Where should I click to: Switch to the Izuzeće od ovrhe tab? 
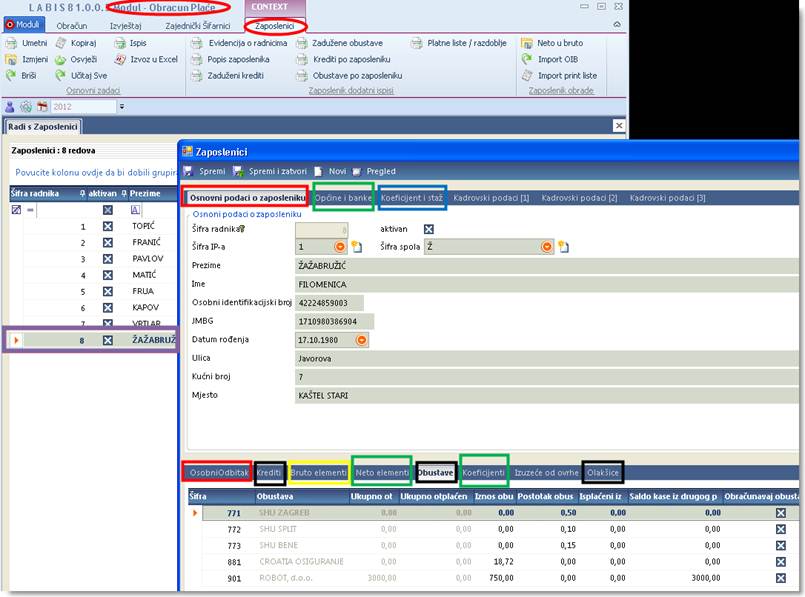546,473
